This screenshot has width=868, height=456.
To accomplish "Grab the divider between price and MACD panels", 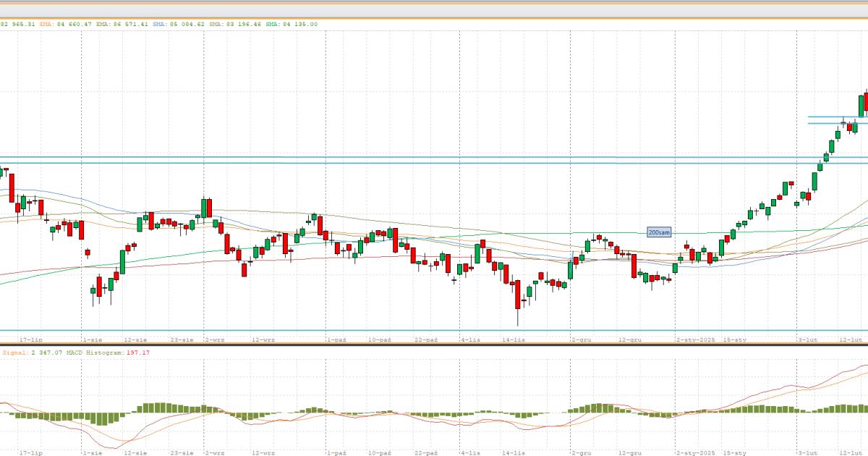I will 434,345.
